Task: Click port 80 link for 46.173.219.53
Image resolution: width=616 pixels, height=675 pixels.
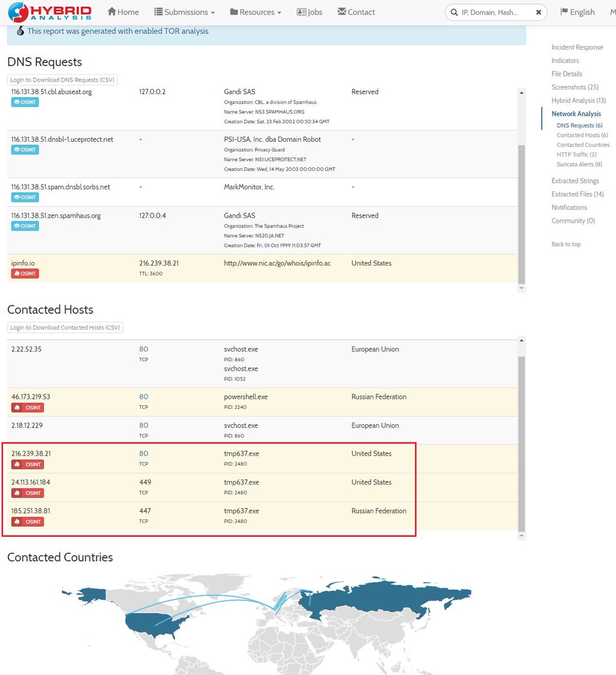Action: 143,397
